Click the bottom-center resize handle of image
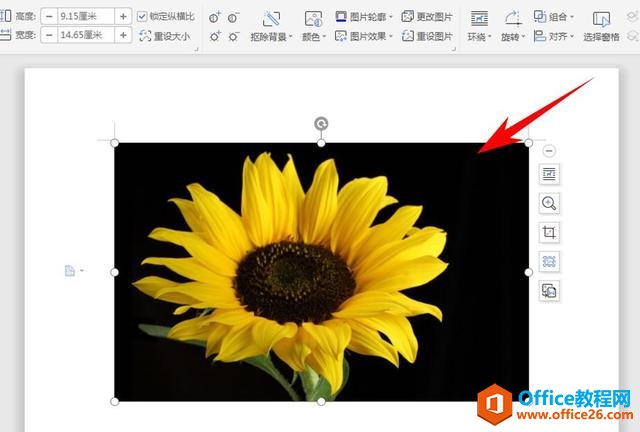640x432 pixels. click(x=321, y=402)
